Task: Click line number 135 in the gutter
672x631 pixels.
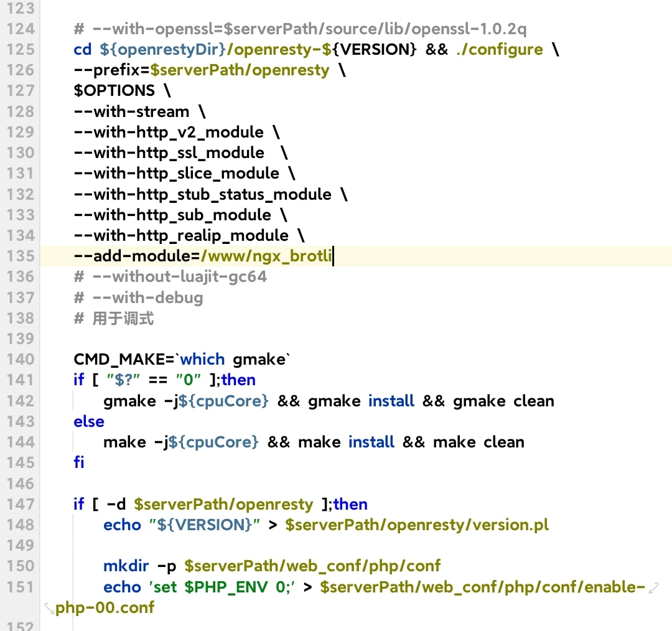Action: coord(21,256)
